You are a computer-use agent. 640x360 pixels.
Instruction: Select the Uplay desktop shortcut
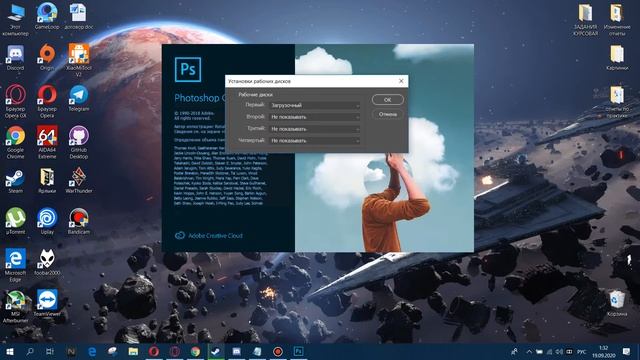[47, 221]
